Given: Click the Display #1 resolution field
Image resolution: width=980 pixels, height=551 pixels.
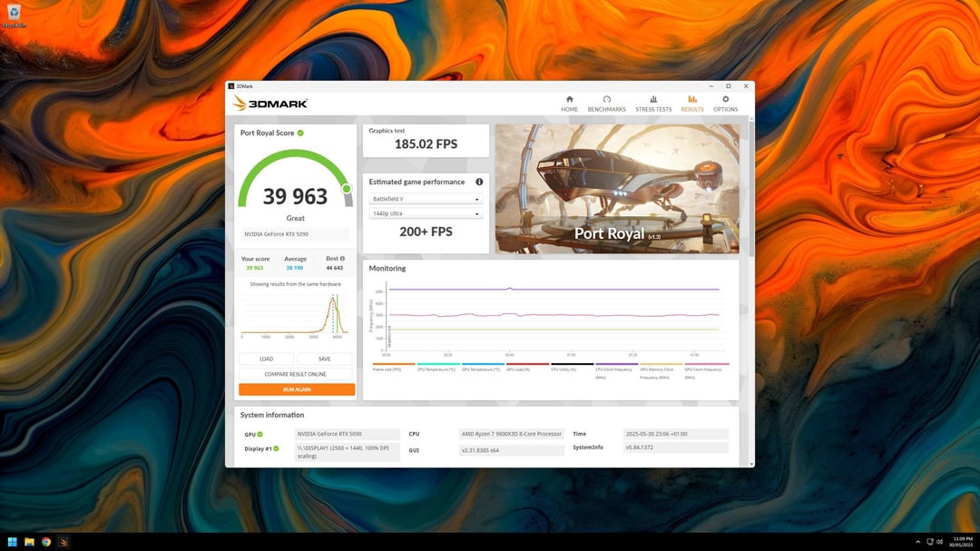Looking at the screenshot, I should [347, 452].
